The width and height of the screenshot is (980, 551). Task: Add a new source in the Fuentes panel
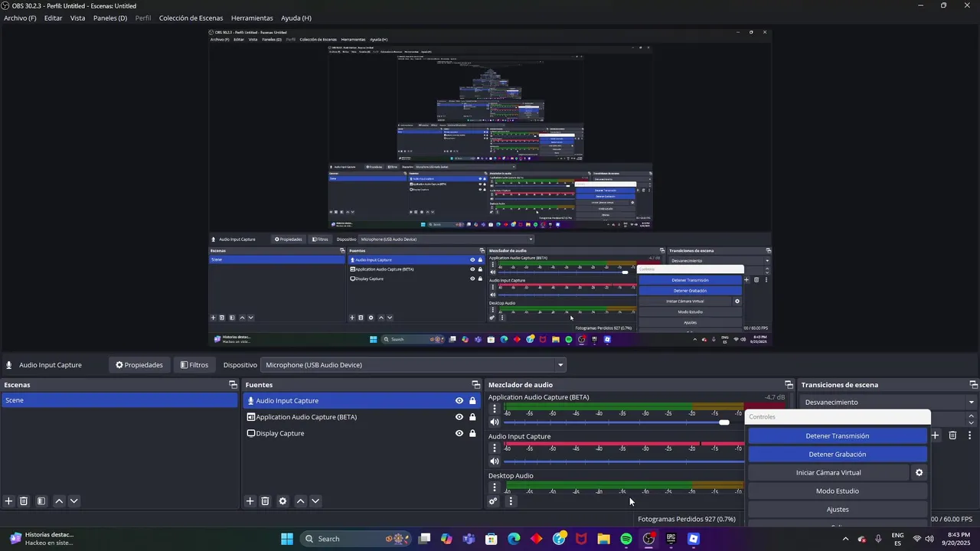250,501
